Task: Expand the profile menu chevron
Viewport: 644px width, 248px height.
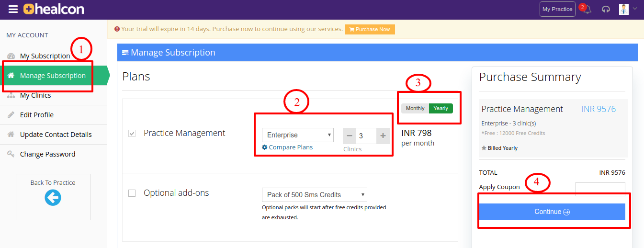Action: (635, 8)
